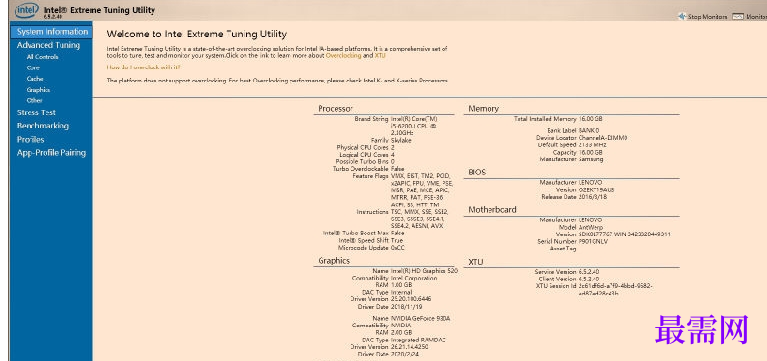This screenshot has height=361, width=767.
Task: Click the Device Locator value ChannelA-DIMM0
Action: click(x=603, y=138)
